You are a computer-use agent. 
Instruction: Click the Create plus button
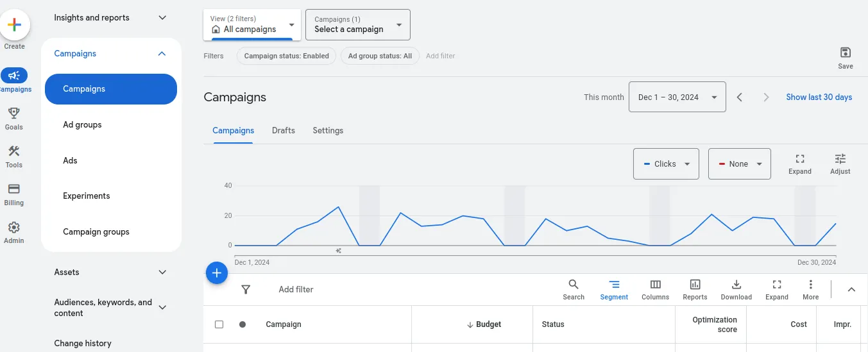tap(14, 26)
